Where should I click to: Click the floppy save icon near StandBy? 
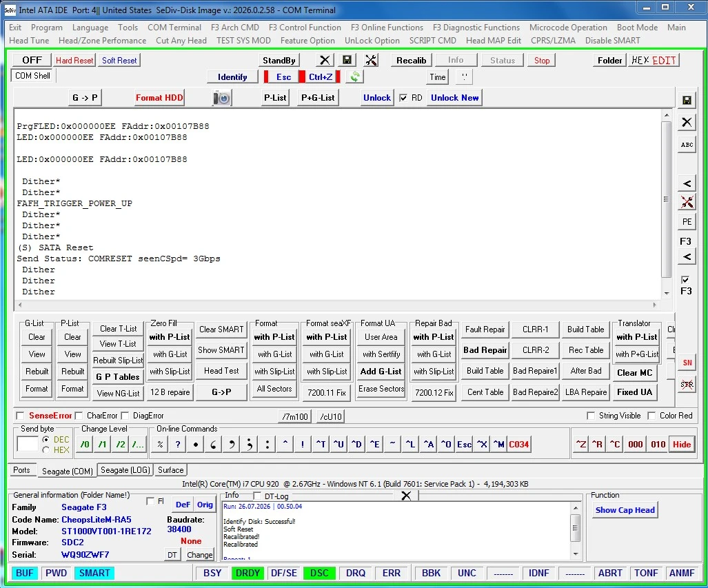click(x=347, y=60)
